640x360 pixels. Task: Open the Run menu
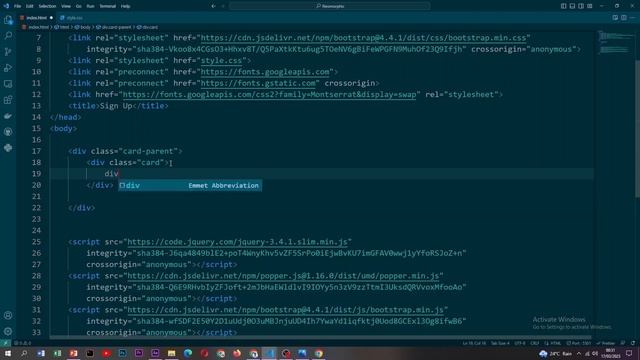(90, 6)
